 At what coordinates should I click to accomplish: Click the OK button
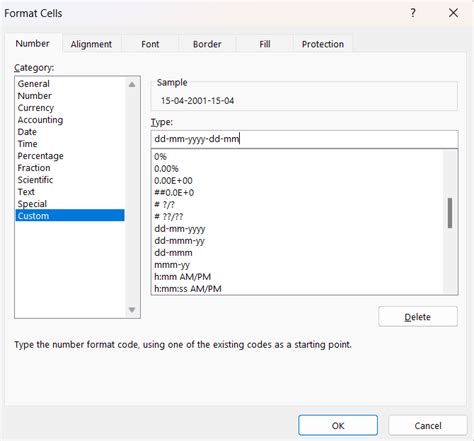338,425
